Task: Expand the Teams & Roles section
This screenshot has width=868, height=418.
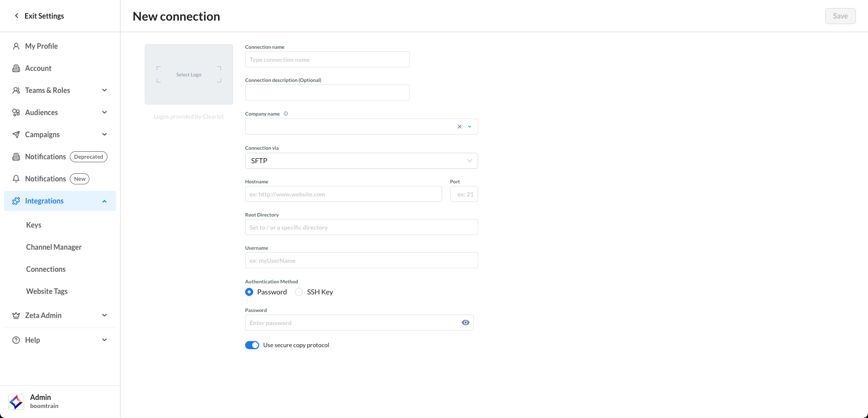Action: [x=104, y=90]
